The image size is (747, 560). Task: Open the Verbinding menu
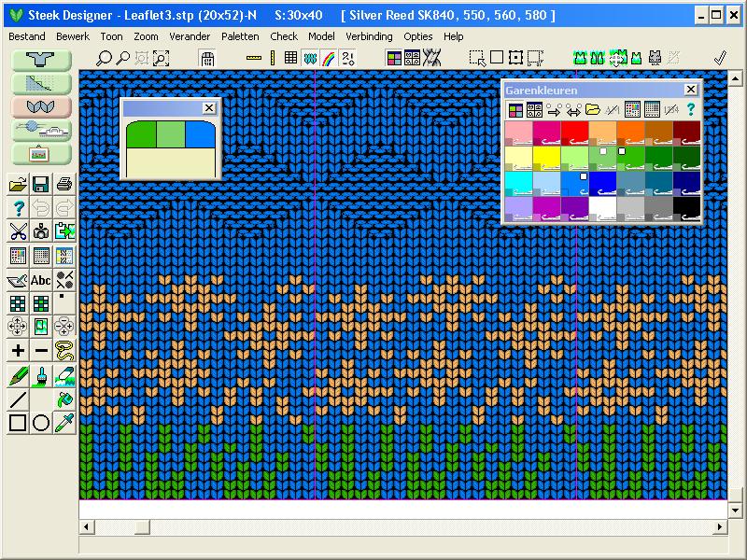pyautogui.click(x=369, y=36)
